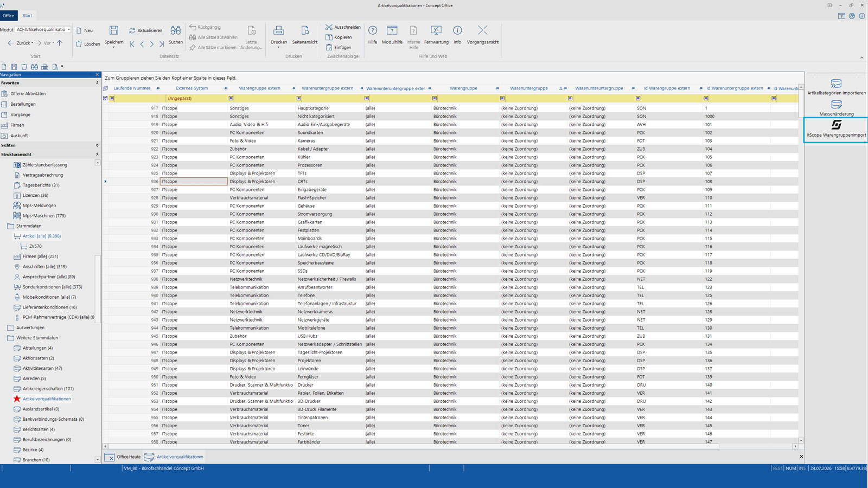The width and height of the screenshot is (868, 488).
Task: Click the Einfügen clipboard icon
Action: (x=329, y=47)
